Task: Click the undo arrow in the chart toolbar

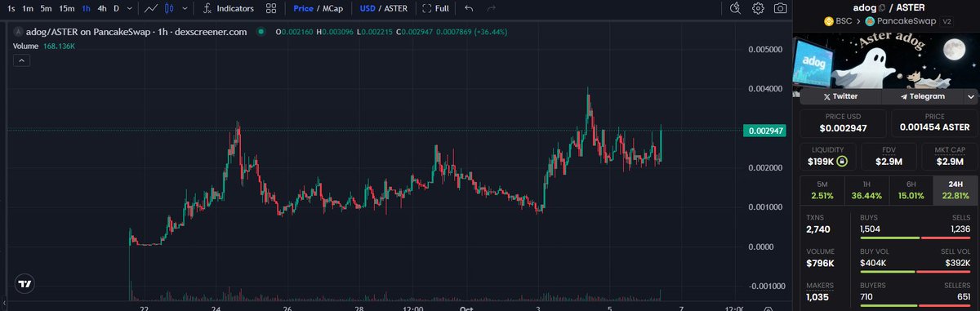Action: (x=468, y=9)
